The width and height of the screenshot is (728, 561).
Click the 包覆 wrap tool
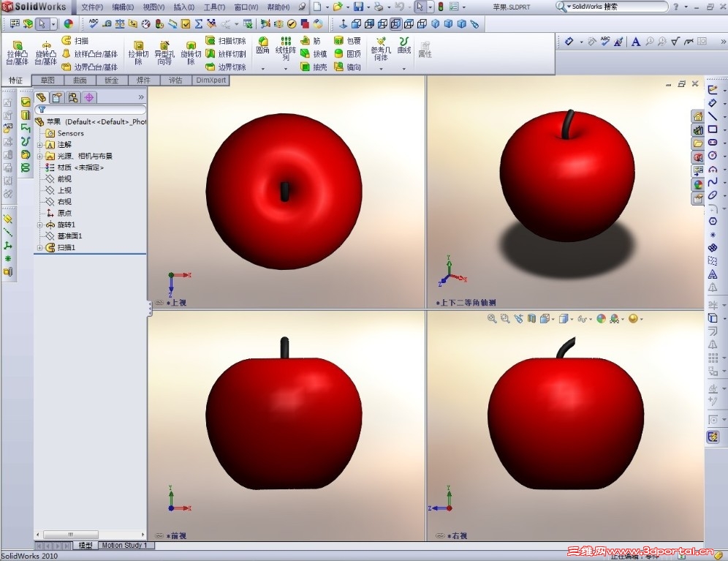(x=347, y=41)
